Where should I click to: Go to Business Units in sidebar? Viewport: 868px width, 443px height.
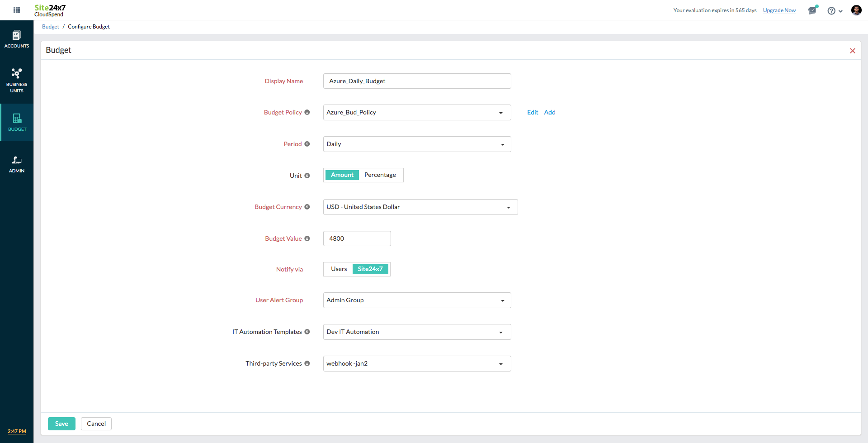[17, 80]
